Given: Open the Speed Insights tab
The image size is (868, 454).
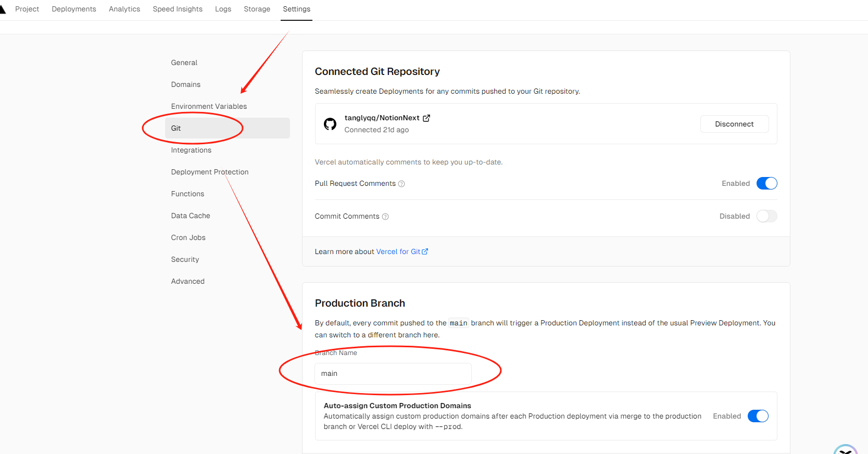Looking at the screenshot, I should point(178,9).
